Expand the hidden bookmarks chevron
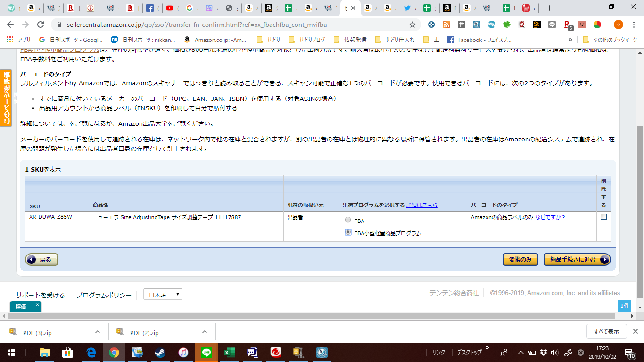 (570, 40)
